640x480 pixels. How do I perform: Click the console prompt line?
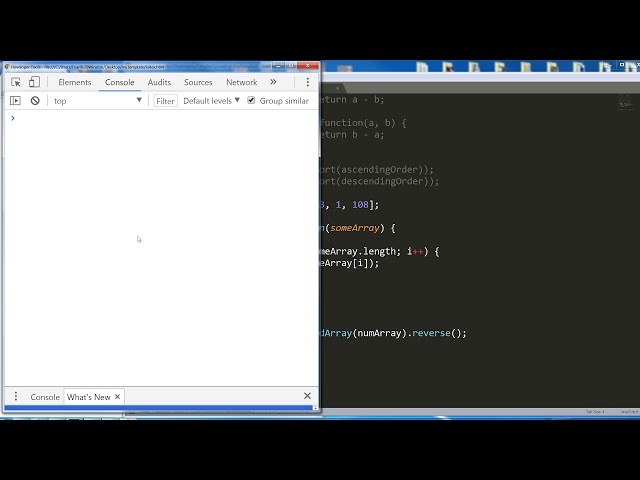161,118
